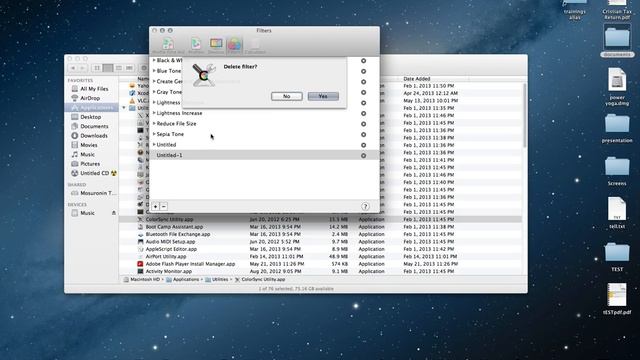Expand the Lightness Increase filter
The width and height of the screenshot is (640, 360).
154,113
